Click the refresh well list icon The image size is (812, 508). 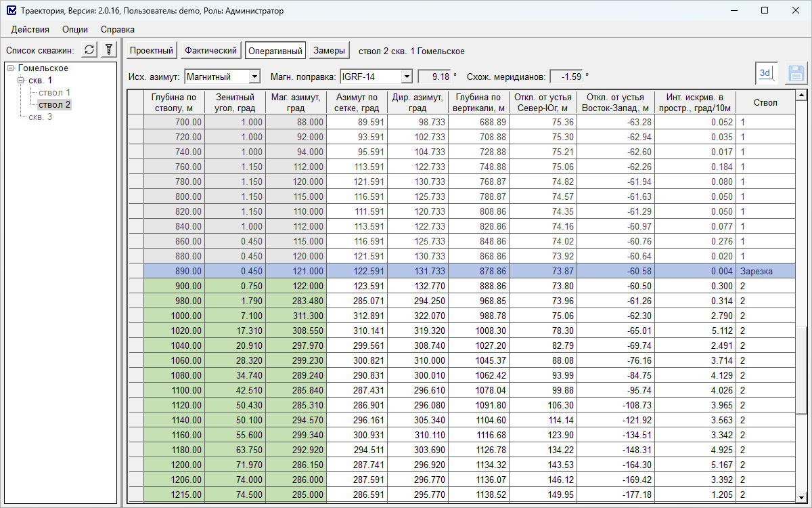pos(89,50)
